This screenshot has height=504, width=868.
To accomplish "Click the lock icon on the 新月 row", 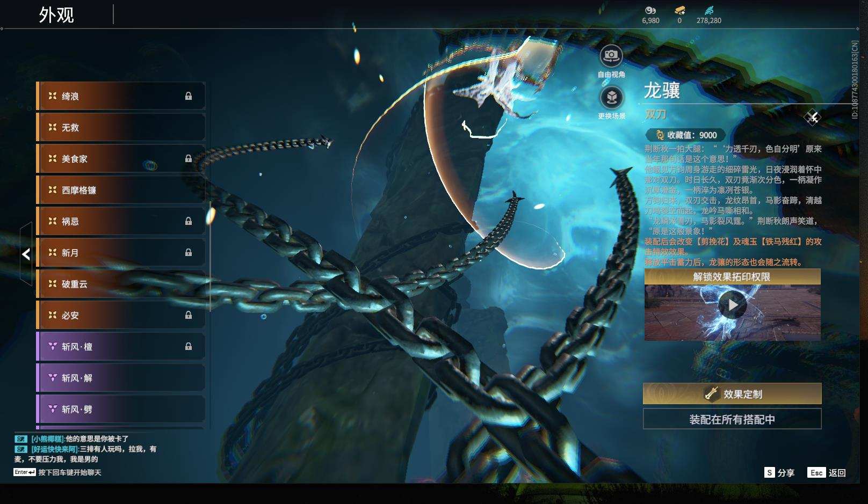I will coord(189,252).
